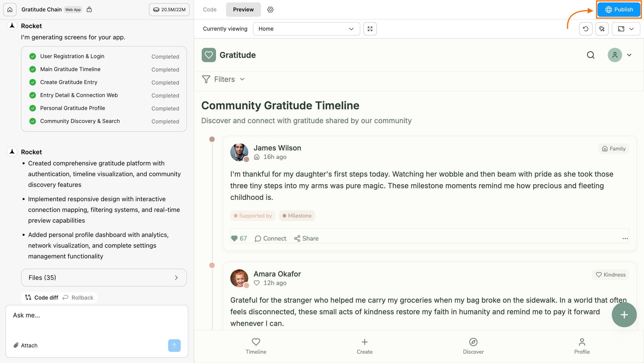Click the Amara Okafor name
This screenshot has width=644, height=363.
pos(277,274)
